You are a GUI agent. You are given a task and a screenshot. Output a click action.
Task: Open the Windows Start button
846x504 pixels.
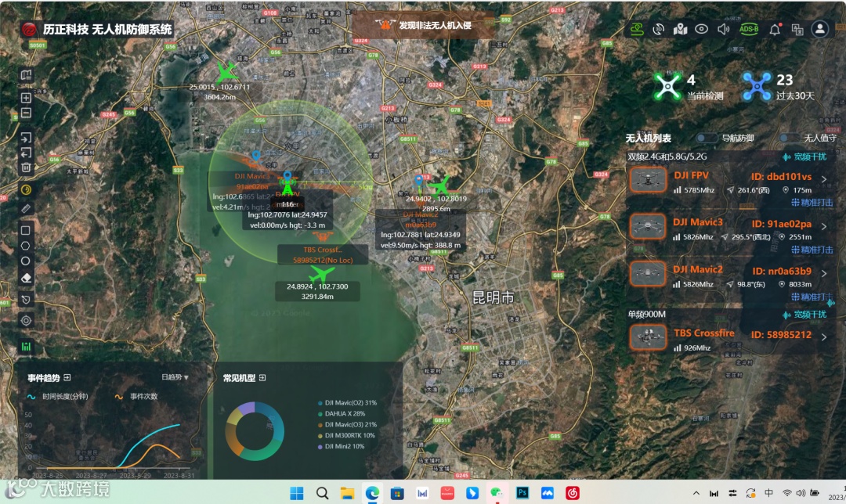click(x=297, y=493)
